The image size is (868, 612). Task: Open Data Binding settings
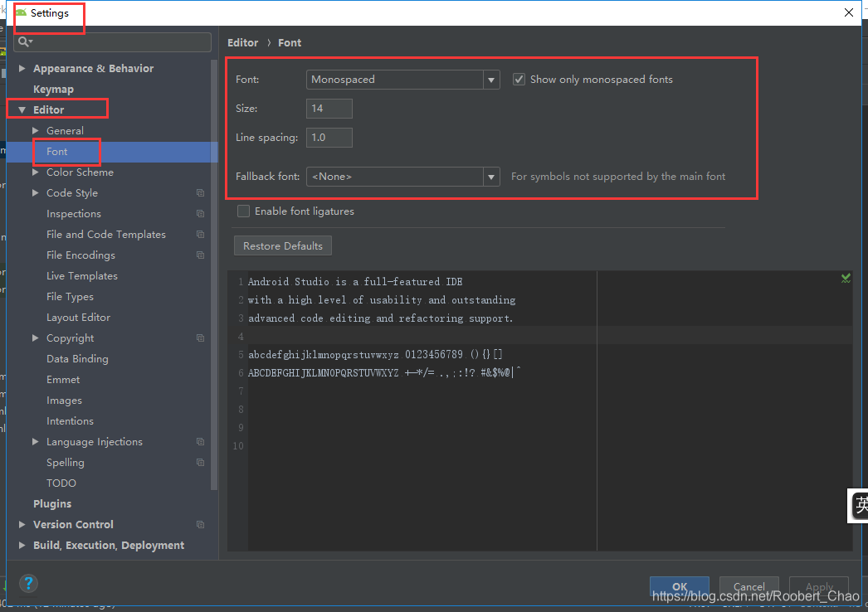[x=77, y=358]
